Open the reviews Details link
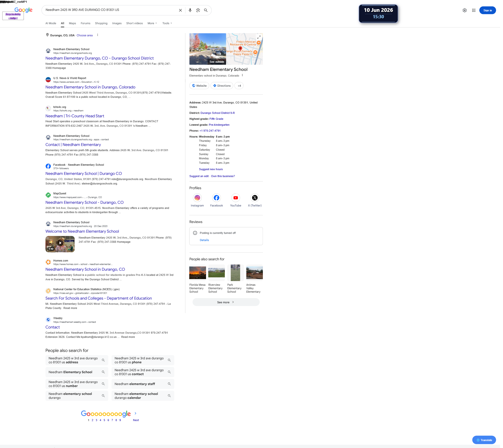Viewport: 503px width, 448px height. point(204,240)
